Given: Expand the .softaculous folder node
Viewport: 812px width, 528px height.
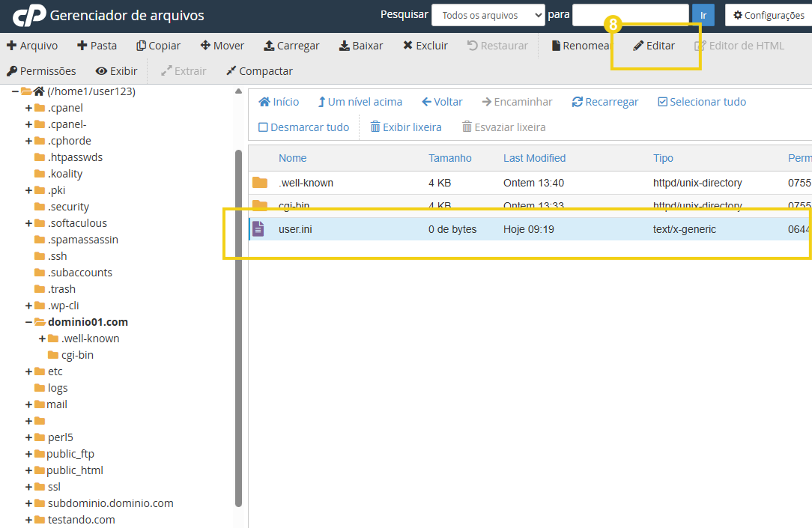Looking at the screenshot, I should [28, 224].
